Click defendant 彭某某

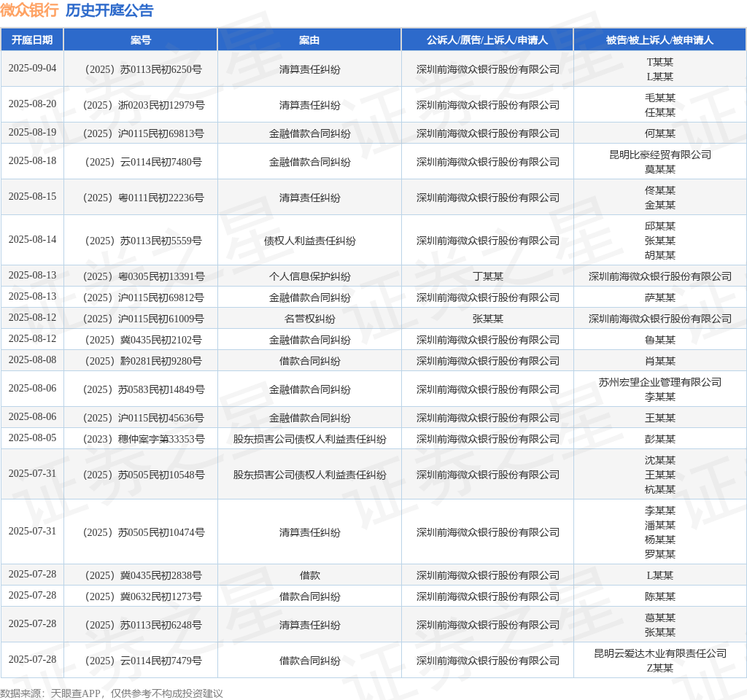click(x=659, y=439)
